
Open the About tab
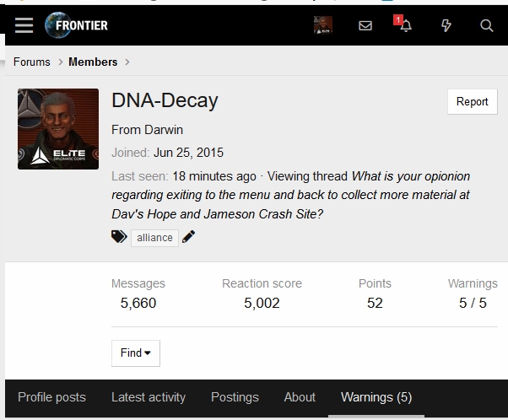pos(300,397)
